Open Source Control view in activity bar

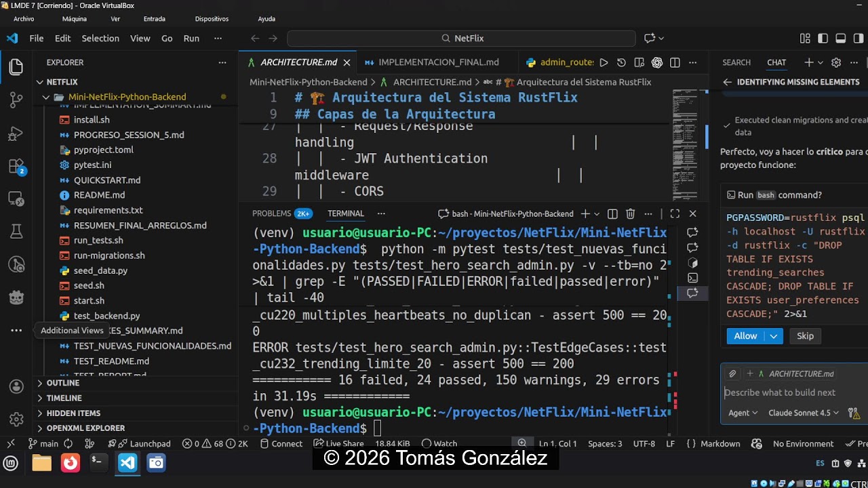point(16,100)
